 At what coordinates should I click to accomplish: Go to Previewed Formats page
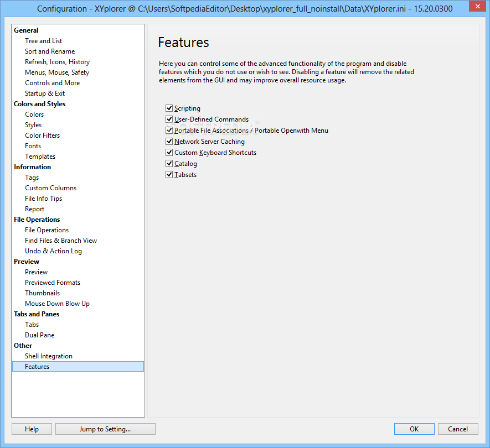coord(53,283)
